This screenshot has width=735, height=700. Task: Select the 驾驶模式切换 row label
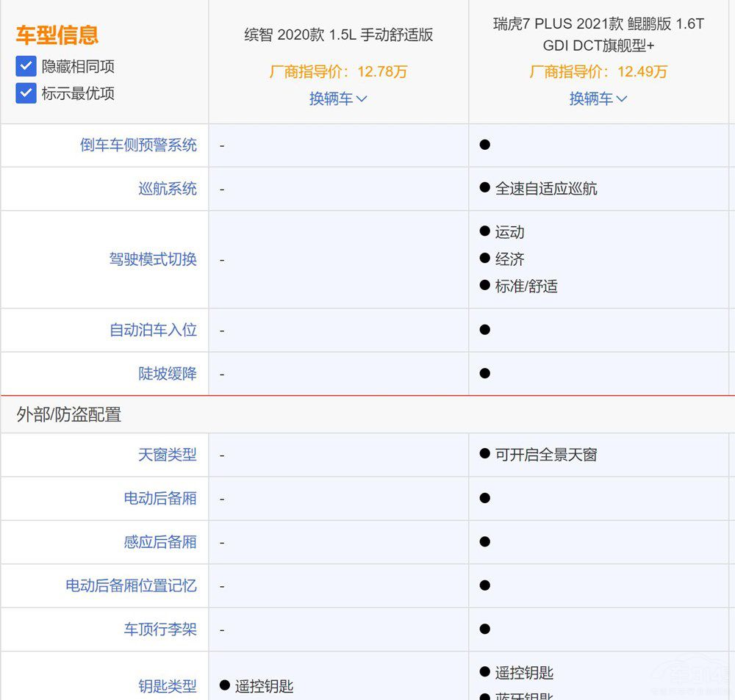click(153, 259)
